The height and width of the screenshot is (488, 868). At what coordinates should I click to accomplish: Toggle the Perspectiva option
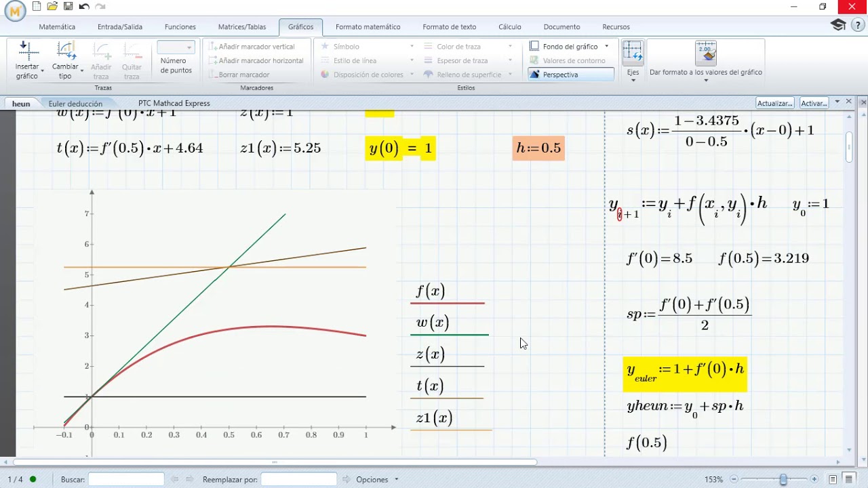click(x=570, y=75)
